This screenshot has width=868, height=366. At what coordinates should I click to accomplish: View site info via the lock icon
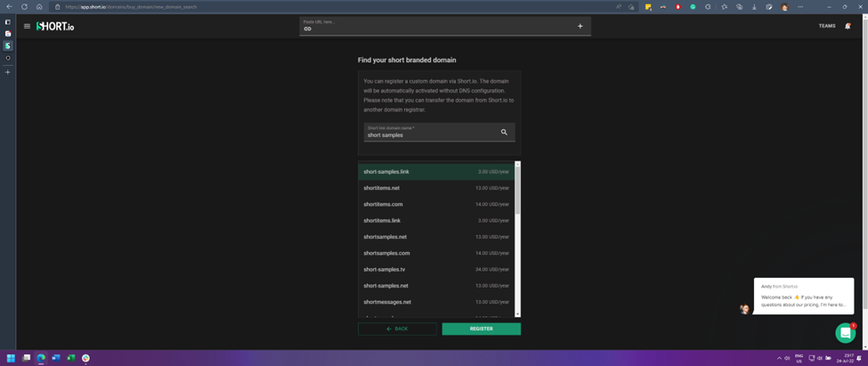[x=57, y=7]
